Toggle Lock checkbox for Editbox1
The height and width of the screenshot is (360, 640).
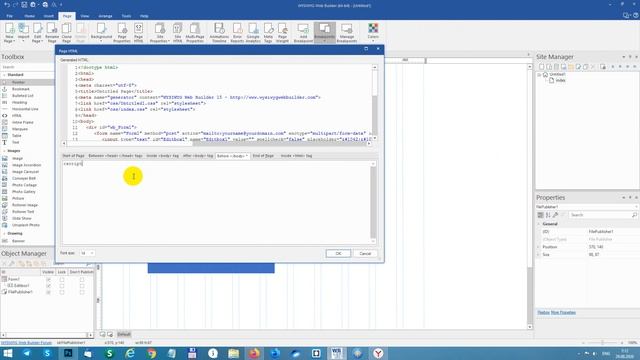(62, 286)
